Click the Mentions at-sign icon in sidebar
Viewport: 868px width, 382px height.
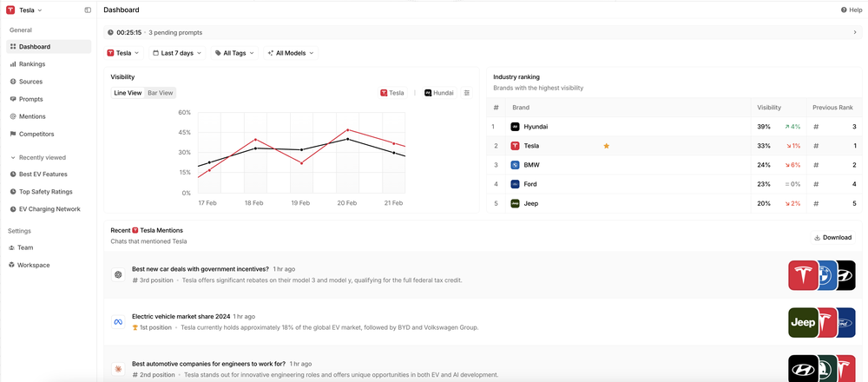(x=13, y=116)
